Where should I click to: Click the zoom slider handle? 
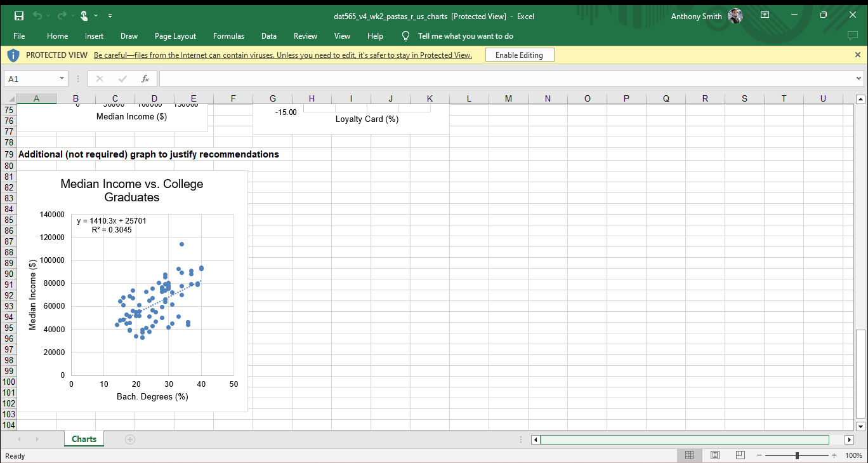point(797,455)
